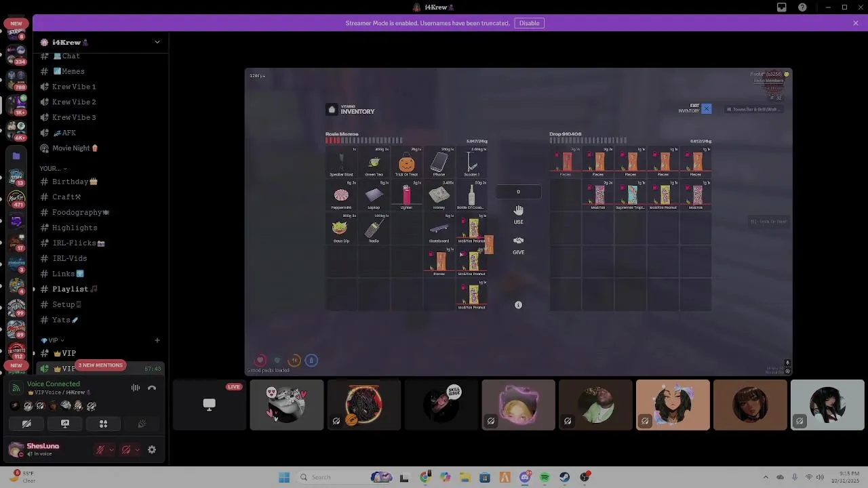Select the blonde pink-neon avatar participant tile
The image size is (868, 488).
(x=518, y=405)
